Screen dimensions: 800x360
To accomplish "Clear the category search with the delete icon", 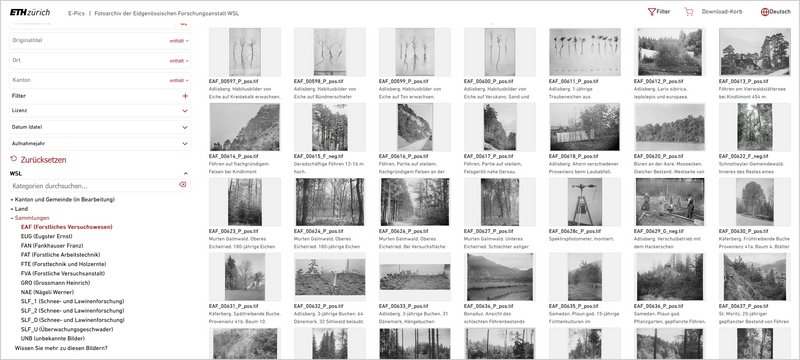I will click(x=183, y=185).
